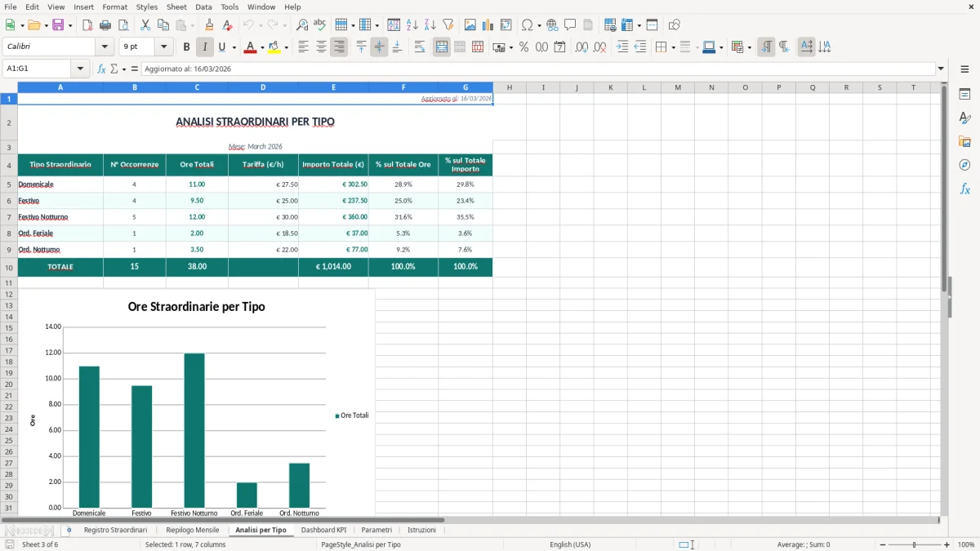This screenshot has width=980, height=551.
Task: Toggle Bold formatting
Action: [187, 47]
